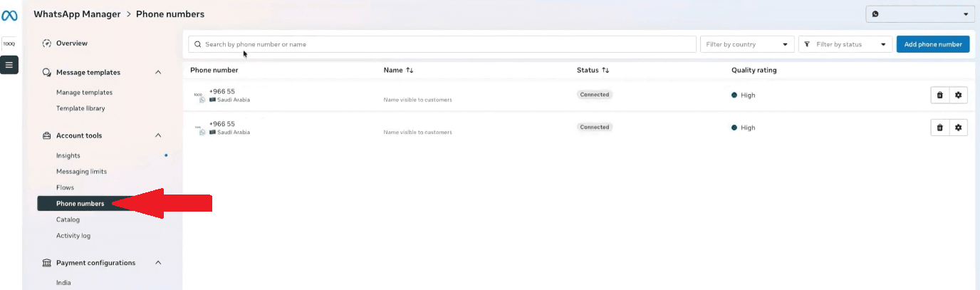Screen dimensions: 980x290
Task: Click the Payment configurations bank icon
Action: click(x=47, y=263)
